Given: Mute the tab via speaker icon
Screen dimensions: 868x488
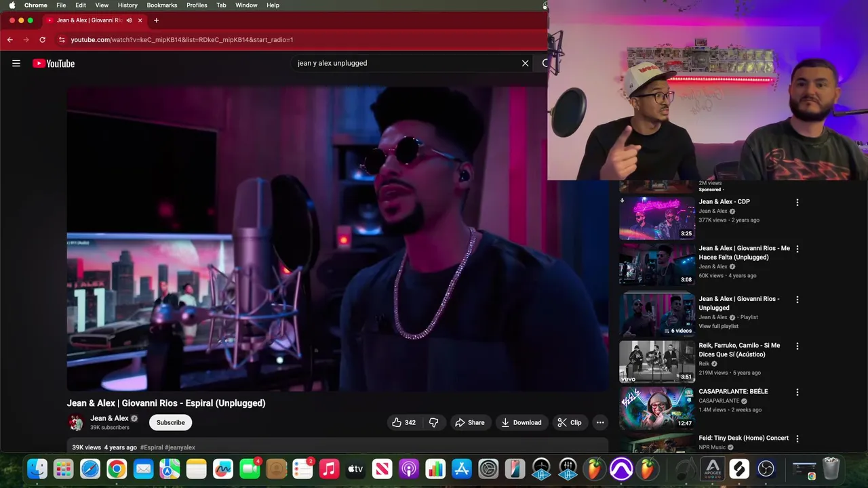Looking at the screenshot, I should pos(129,20).
